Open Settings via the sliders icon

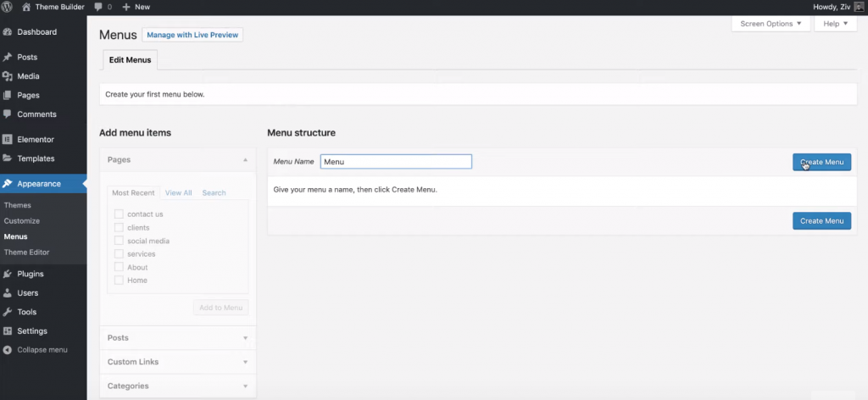8,331
